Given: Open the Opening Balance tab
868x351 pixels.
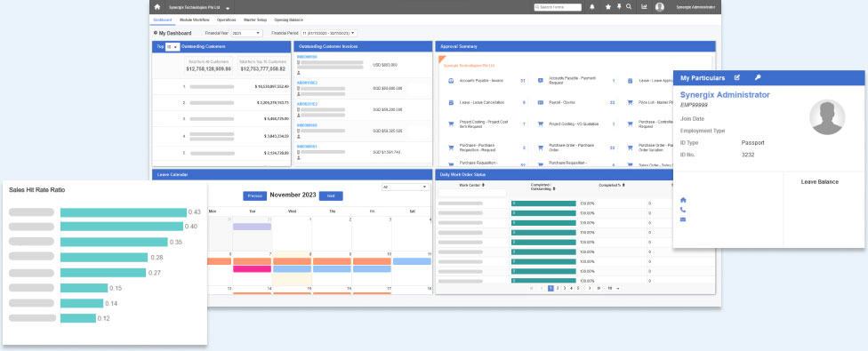Looking at the screenshot, I should click(x=288, y=20).
